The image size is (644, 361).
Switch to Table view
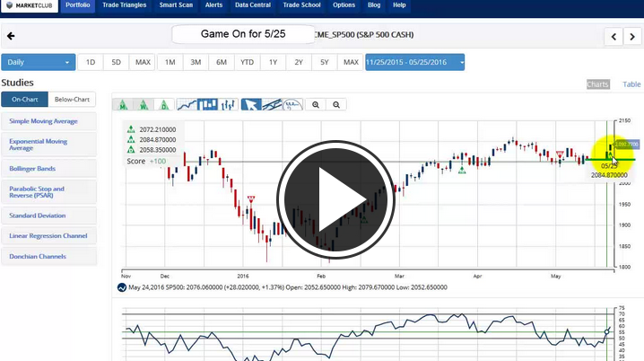tap(631, 84)
